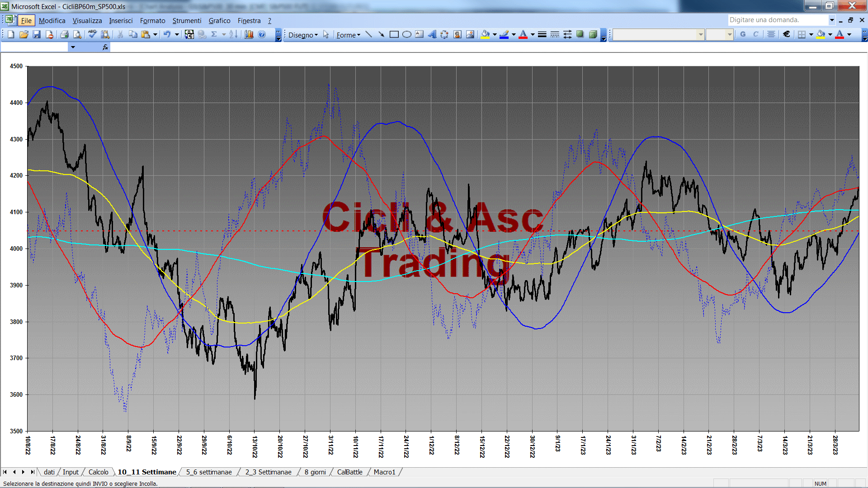This screenshot has height=488, width=868.
Task: Open the Grafico menu
Action: pos(219,20)
